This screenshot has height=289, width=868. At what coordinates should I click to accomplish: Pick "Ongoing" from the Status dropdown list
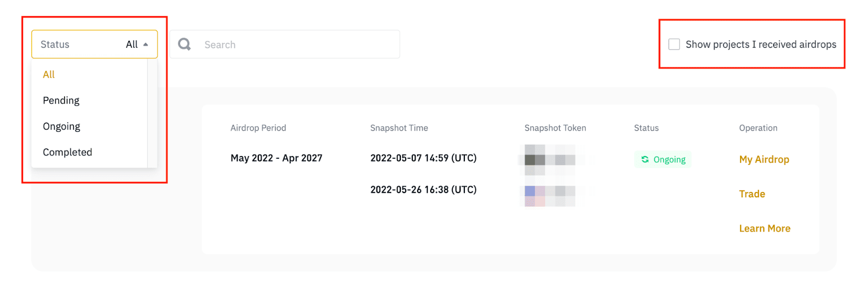[61, 127]
